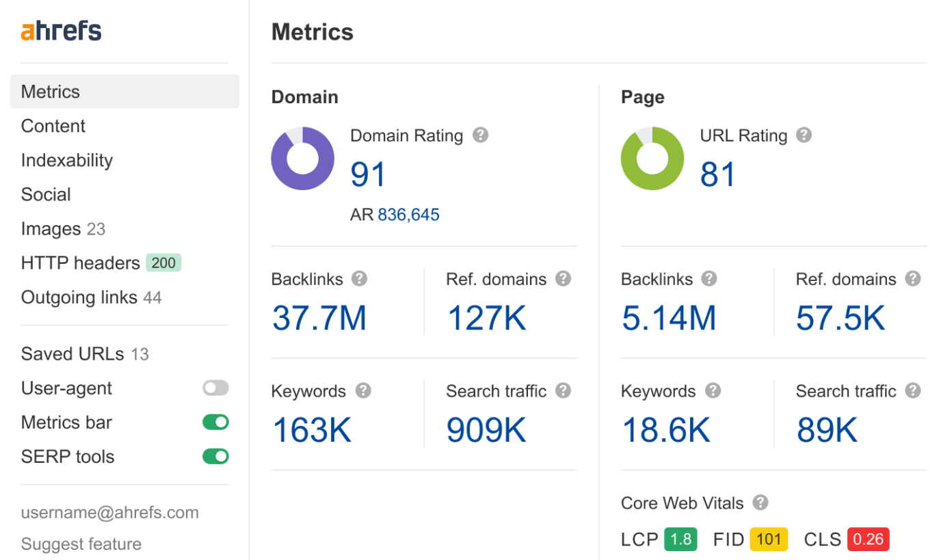Click the Ahrefs logo

point(61,31)
